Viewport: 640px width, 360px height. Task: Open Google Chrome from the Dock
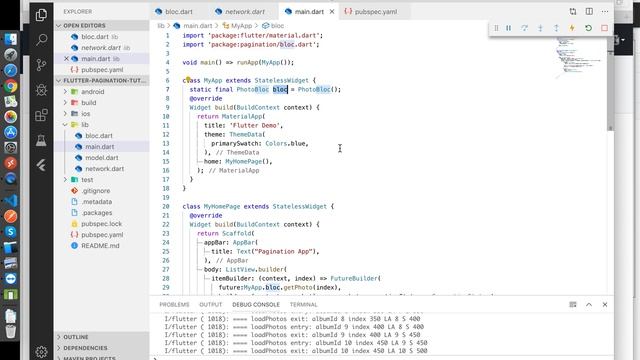[10, 86]
